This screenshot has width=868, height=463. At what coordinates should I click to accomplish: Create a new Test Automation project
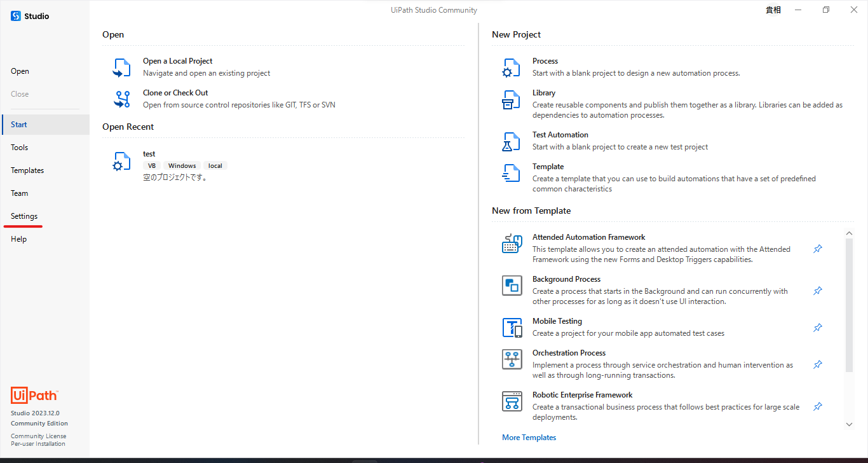[x=560, y=135]
